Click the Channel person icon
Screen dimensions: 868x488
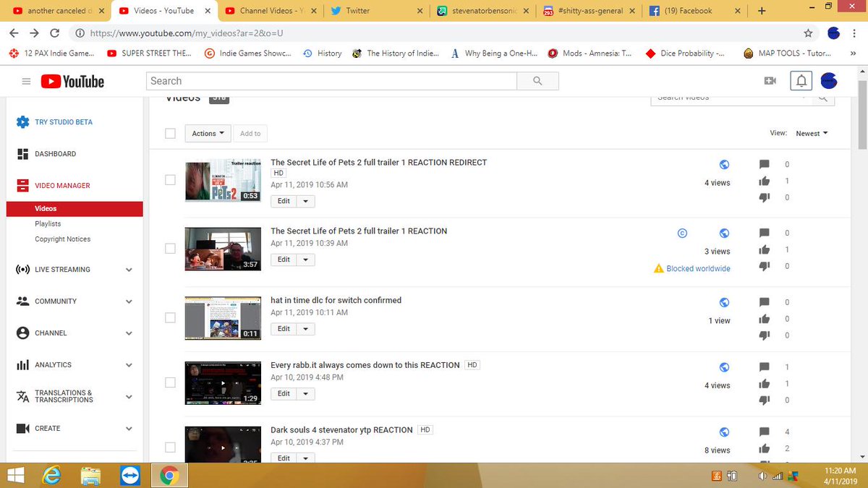coord(22,333)
